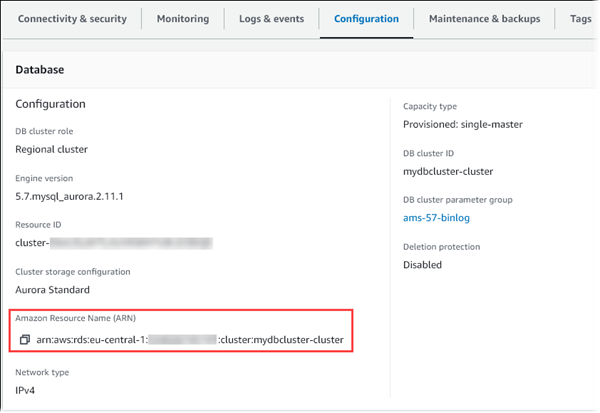
Task: Click the Disabled deletion protection value
Action: click(x=422, y=264)
